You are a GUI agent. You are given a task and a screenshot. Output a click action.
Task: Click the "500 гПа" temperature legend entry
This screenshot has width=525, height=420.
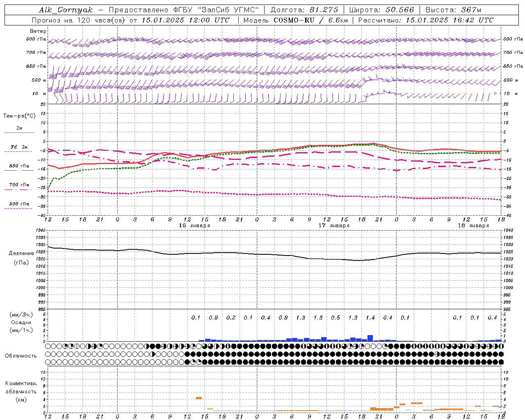coord(19,203)
